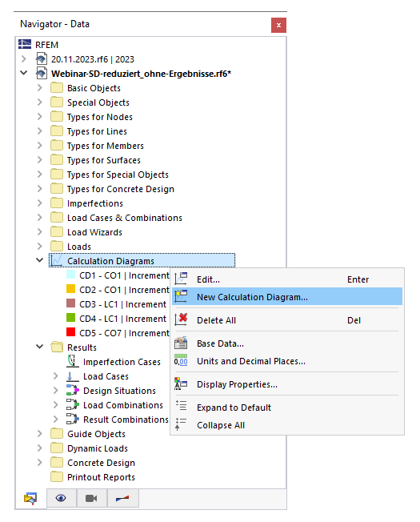
Task: Select the Result Combinations icon
Action: coord(73,420)
